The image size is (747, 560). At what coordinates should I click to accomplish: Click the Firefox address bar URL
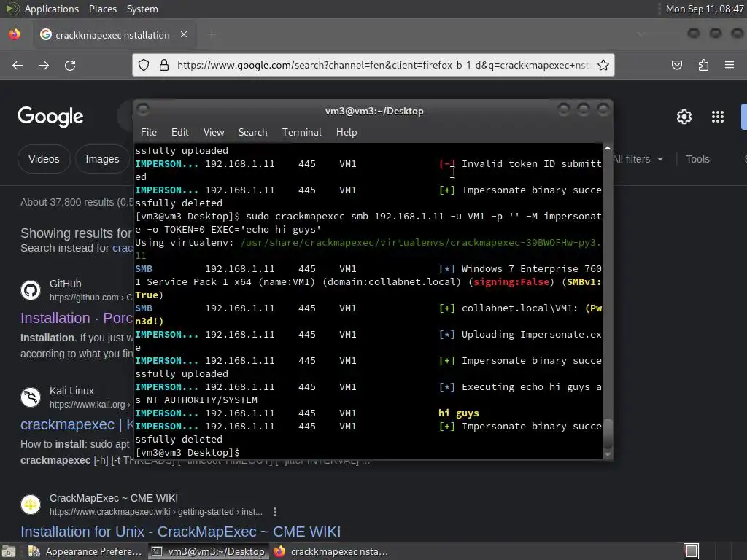(x=383, y=65)
